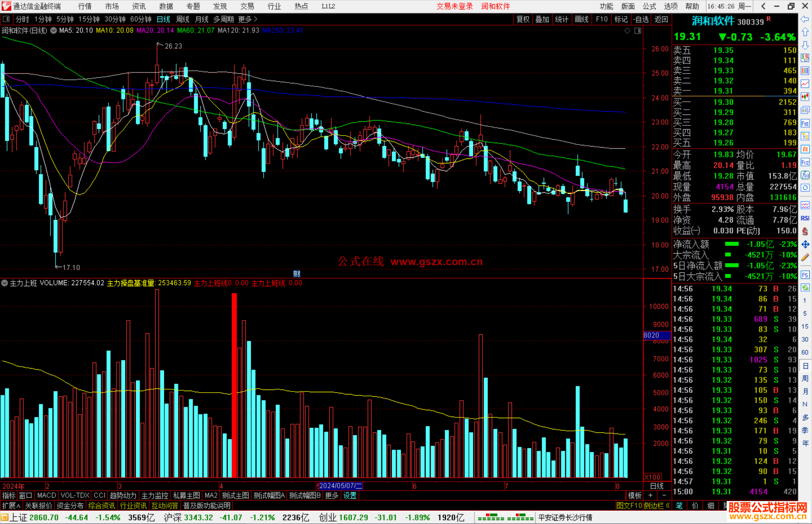Viewport: 812px width, 524px height.
Task: Click the f(x) formula icon
Action: point(805,175)
